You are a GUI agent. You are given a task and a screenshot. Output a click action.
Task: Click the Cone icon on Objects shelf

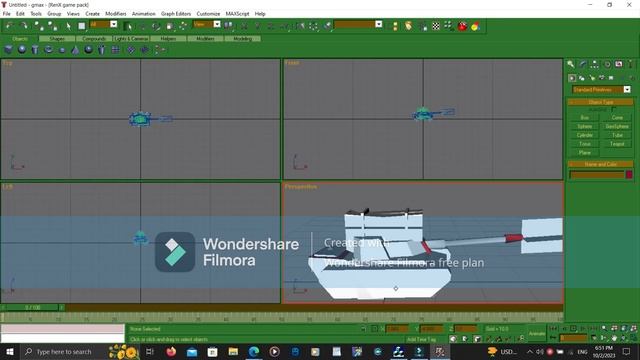(x=75, y=50)
